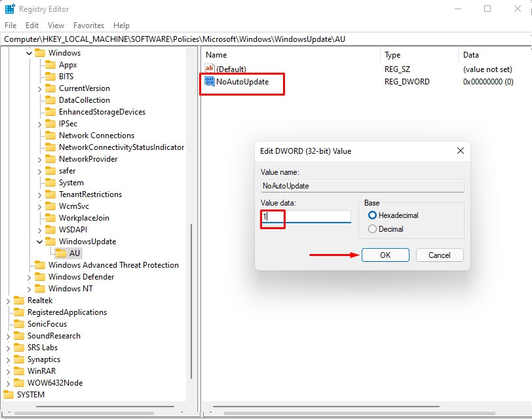Maximize the Registry Editor window
Image resolution: width=532 pixels, height=419 pixels.
487,9
